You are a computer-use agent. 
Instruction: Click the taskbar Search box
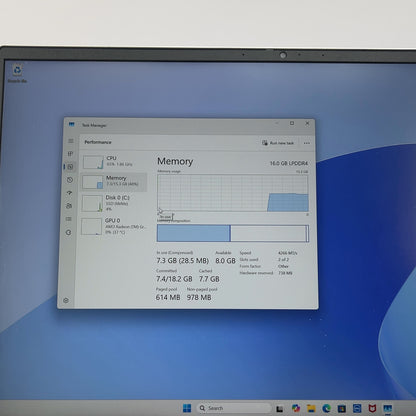click(x=234, y=408)
